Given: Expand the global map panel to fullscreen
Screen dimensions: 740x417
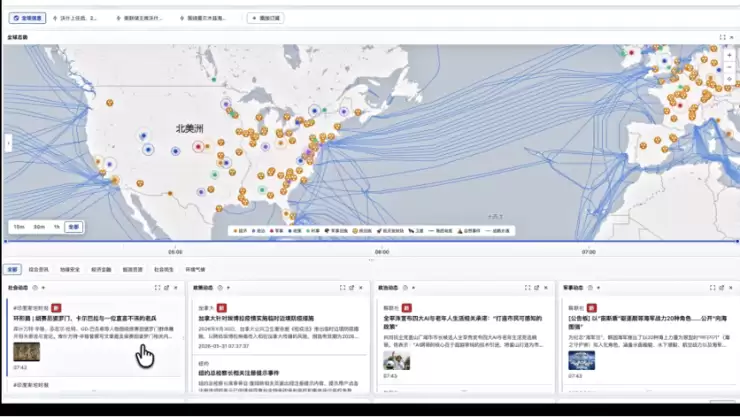Looking at the screenshot, I should (x=722, y=37).
